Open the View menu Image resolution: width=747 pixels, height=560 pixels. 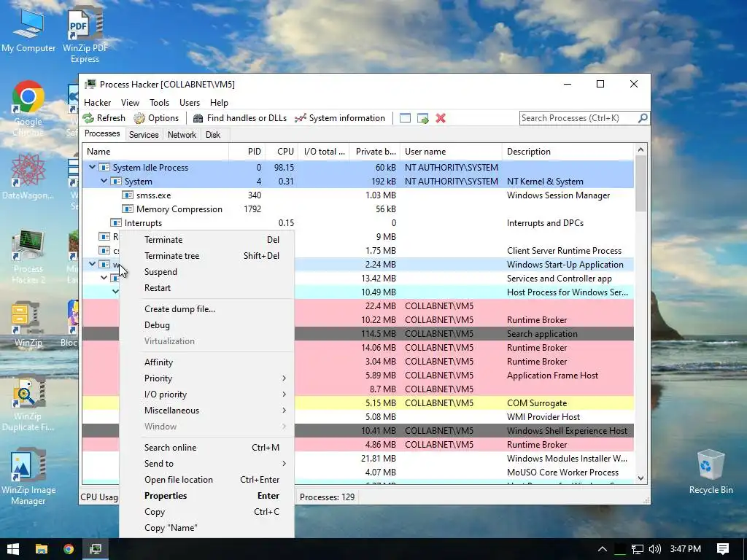[130, 102]
